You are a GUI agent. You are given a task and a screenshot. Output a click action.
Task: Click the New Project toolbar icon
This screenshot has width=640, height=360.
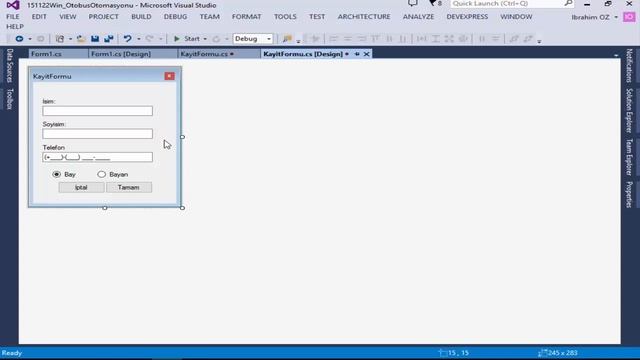(x=60, y=39)
